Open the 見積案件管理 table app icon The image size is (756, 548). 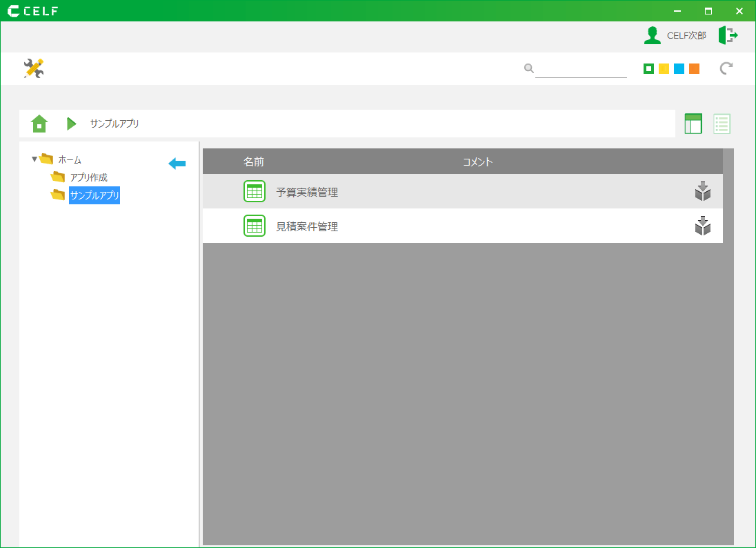tap(255, 226)
